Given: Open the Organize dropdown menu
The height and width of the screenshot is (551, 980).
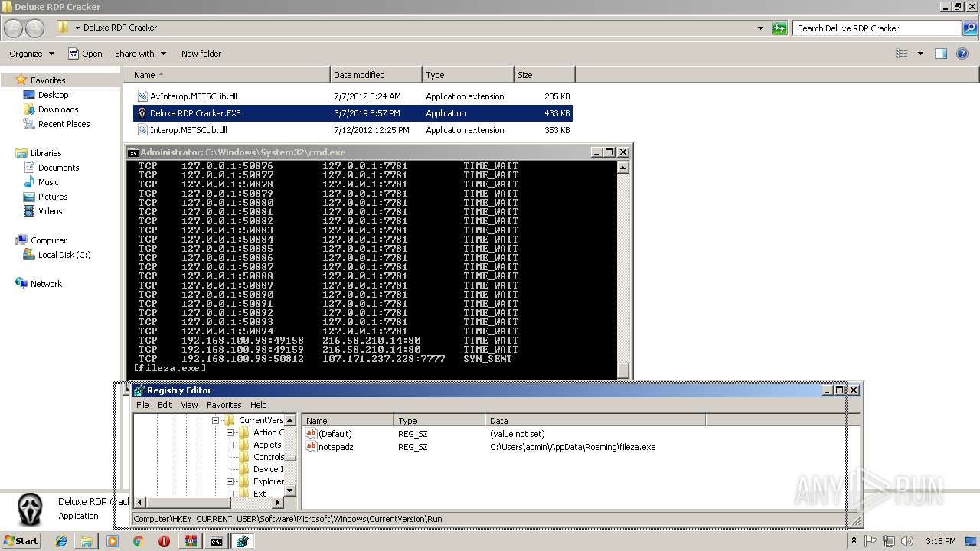Looking at the screenshot, I should coord(32,54).
